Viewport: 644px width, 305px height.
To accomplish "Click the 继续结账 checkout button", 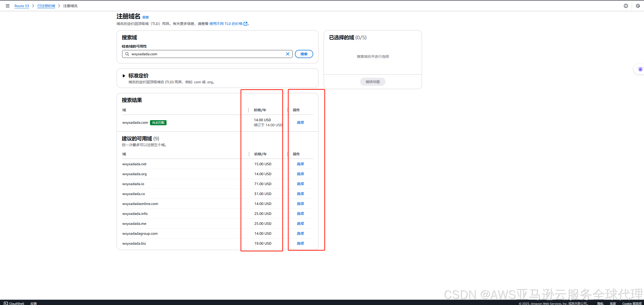I will click(x=373, y=82).
